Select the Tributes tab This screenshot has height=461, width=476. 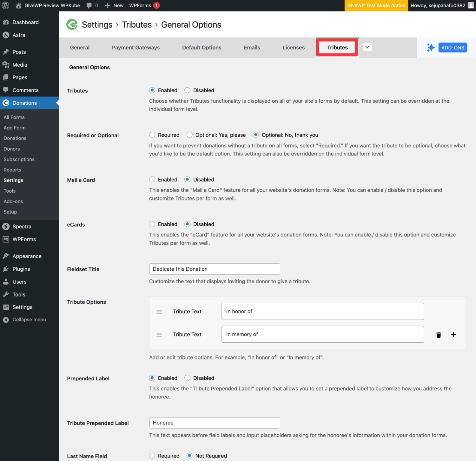tap(337, 48)
